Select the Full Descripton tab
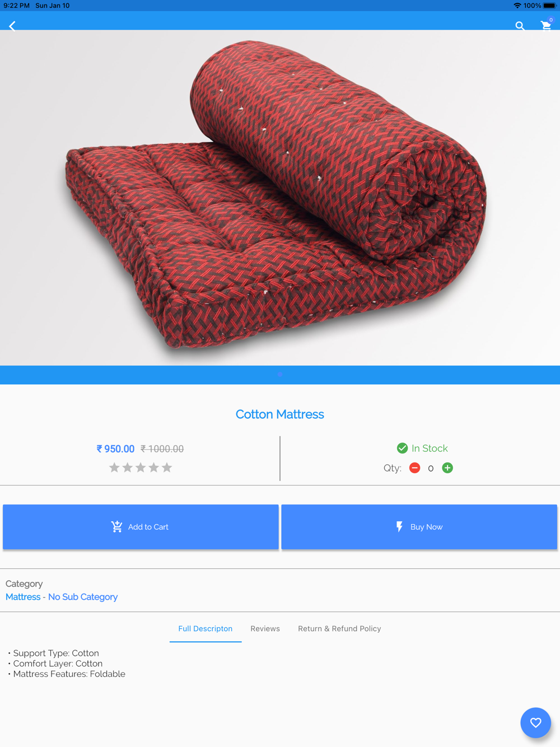Image resolution: width=560 pixels, height=747 pixels. coord(206,629)
